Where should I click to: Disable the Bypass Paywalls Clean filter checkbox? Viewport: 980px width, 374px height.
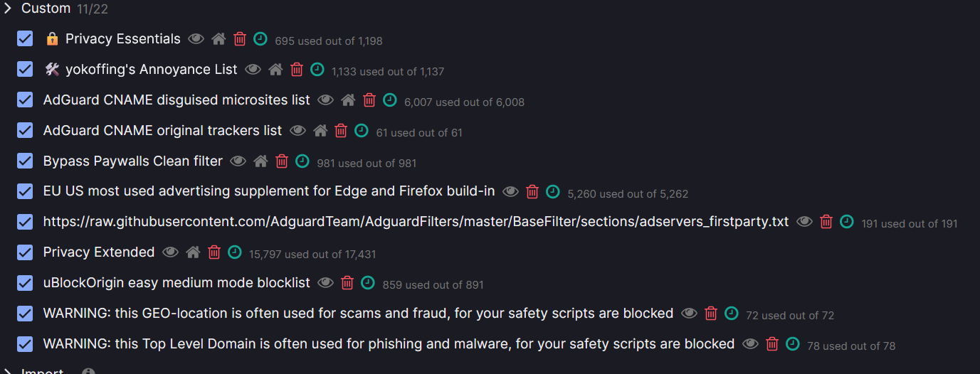point(25,161)
